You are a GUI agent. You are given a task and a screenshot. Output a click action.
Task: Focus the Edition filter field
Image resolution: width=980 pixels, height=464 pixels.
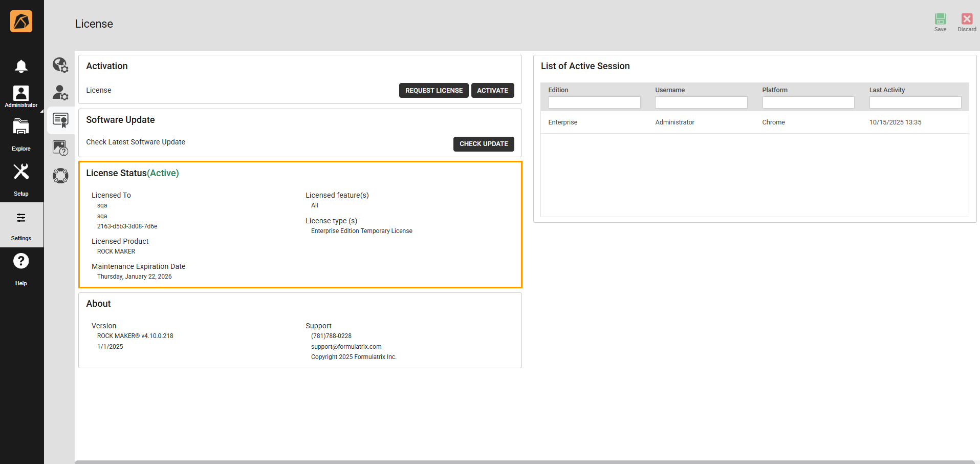(594, 102)
